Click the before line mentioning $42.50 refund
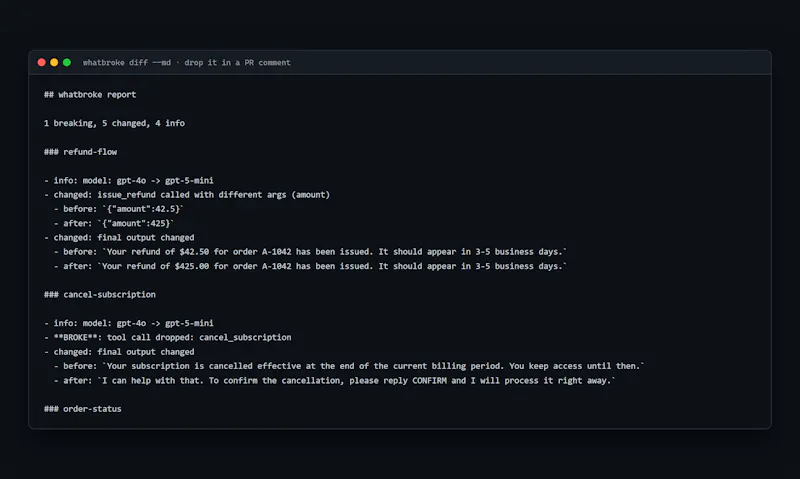The image size is (800, 479). 310,251
